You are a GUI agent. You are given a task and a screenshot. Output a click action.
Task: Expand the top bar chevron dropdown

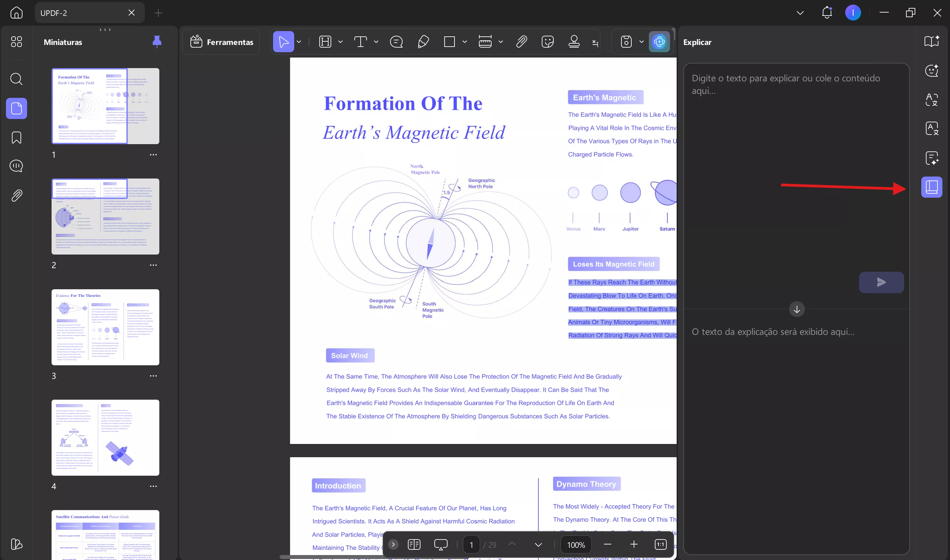800,13
